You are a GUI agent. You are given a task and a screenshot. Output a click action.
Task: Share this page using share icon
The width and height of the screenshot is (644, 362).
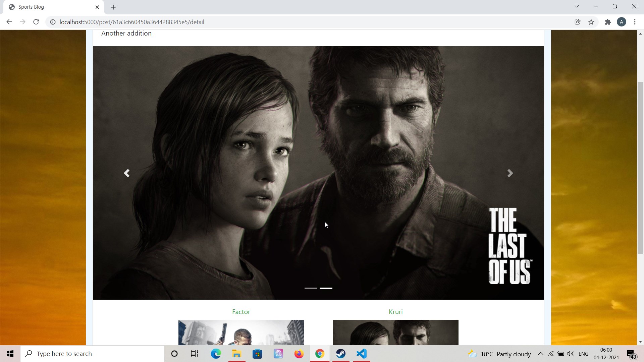point(577,22)
